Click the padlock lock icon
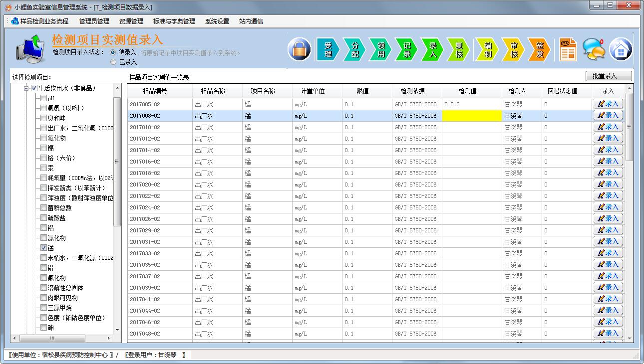The height and width of the screenshot is (364, 644). [x=300, y=49]
